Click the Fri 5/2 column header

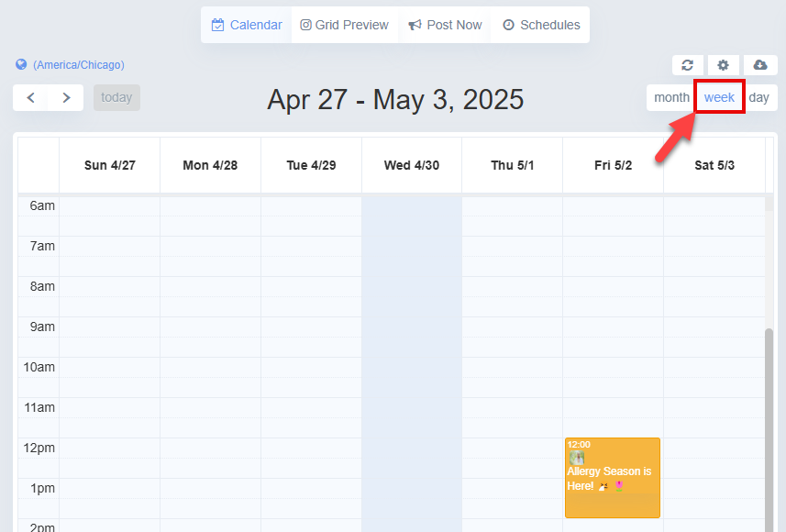point(613,165)
